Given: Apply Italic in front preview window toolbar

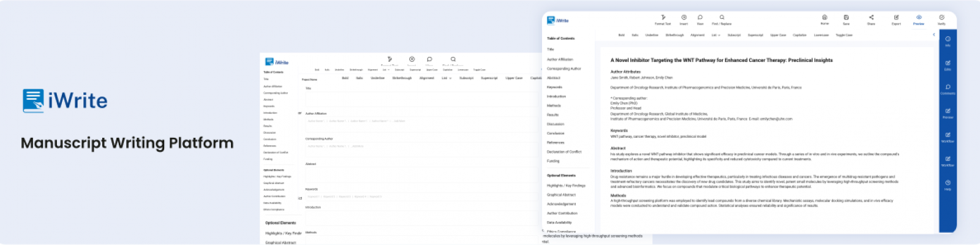Looking at the screenshot, I should [635, 35].
